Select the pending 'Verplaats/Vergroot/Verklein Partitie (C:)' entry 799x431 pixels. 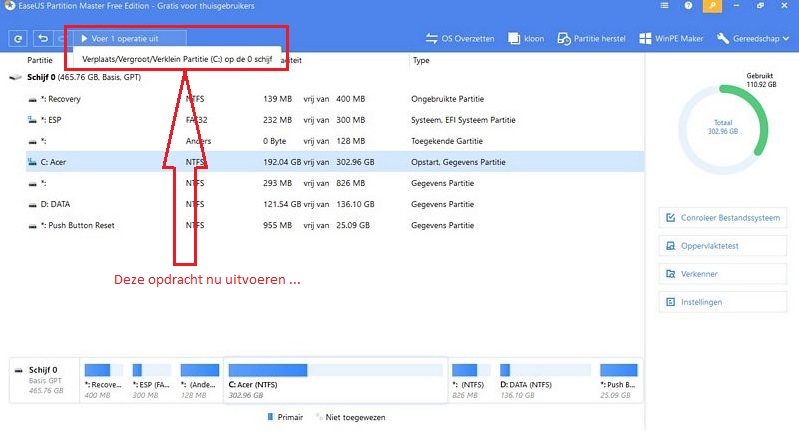[177, 59]
